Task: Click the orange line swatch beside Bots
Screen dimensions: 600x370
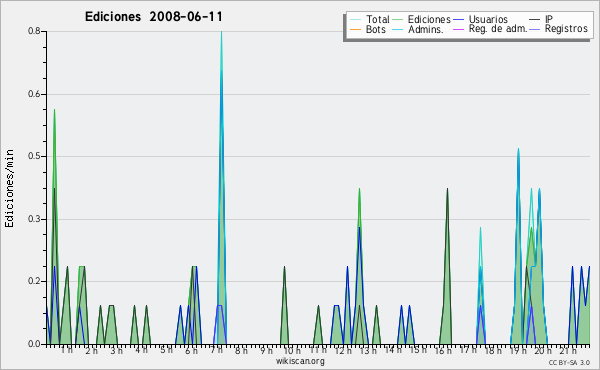Action: pyautogui.click(x=355, y=30)
